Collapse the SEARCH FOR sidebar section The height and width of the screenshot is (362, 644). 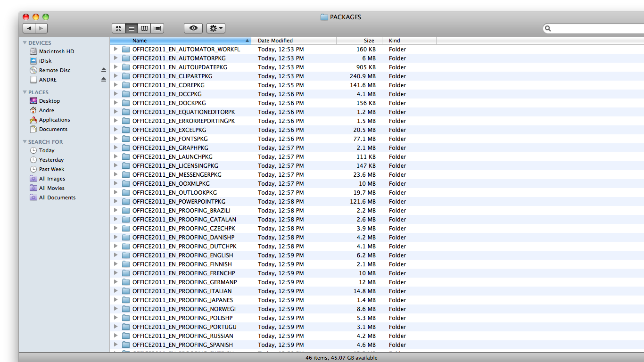(x=25, y=142)
